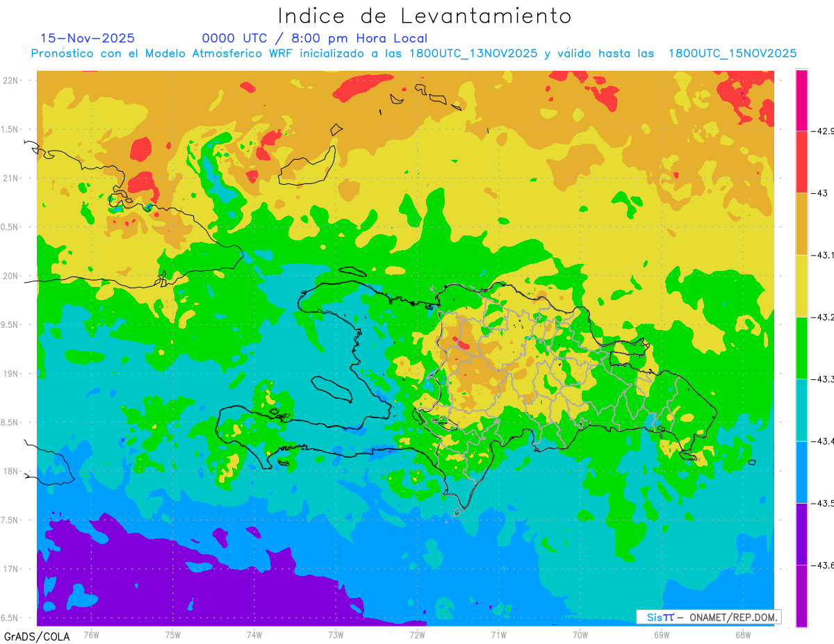Click the '72W' longitude label
Image resolution: width=834 pixels, height=644 pixels.
pos(417,634)
